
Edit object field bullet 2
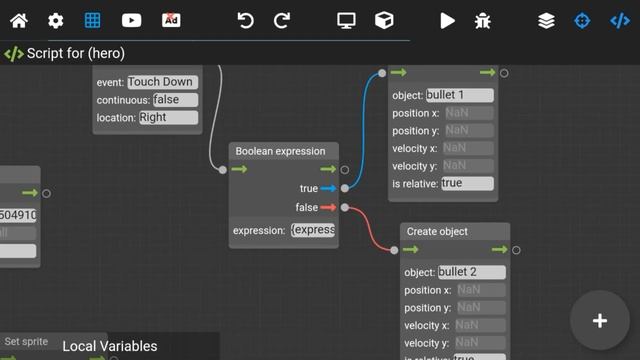pos(472,272)
